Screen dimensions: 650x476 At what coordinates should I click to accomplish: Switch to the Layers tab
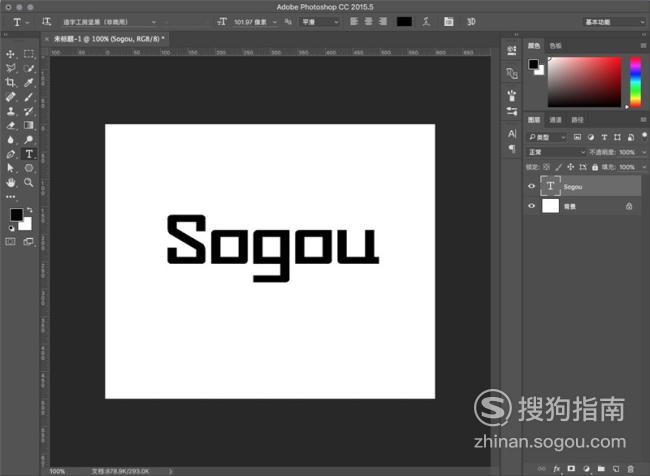point(534,120)
